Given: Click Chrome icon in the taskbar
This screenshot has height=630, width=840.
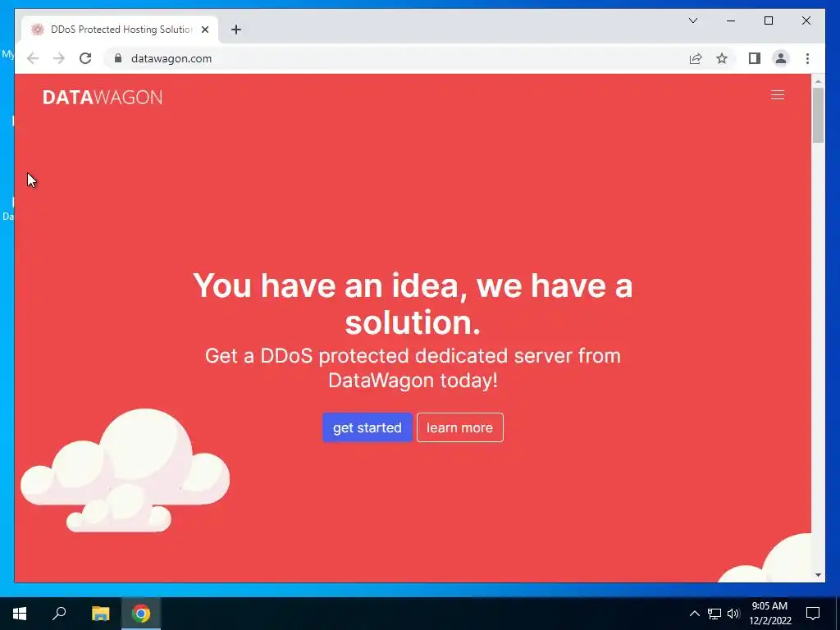Looking at the screenshot, I should pos(141,614).
